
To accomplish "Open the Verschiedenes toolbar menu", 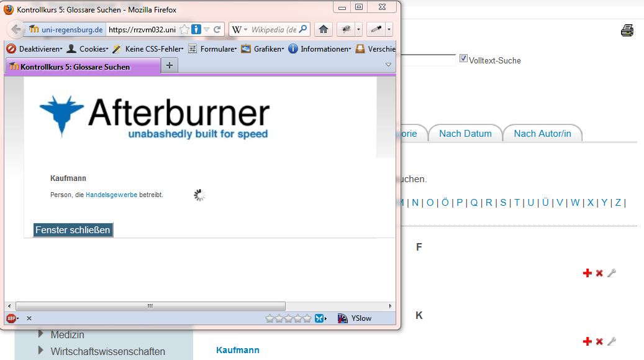I will [x=375, y=48].
